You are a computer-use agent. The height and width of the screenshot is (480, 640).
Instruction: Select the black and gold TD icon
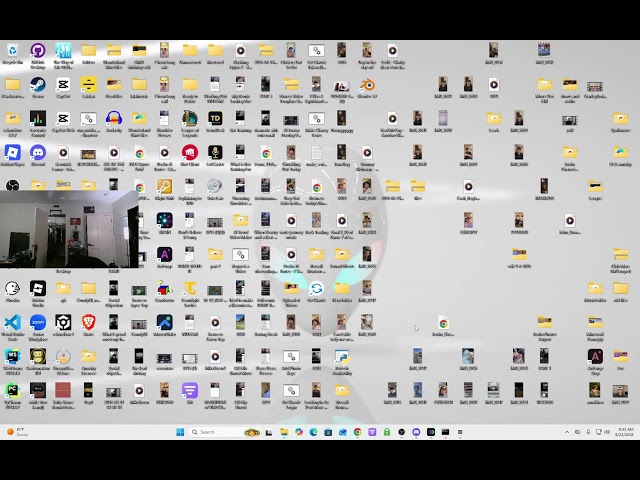click(x=215, y=119)
